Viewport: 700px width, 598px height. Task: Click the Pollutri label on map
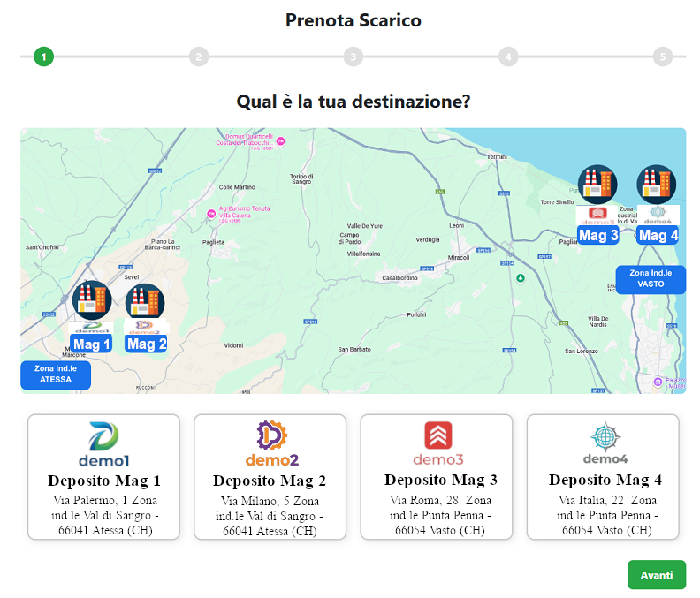click(x=416, y=314)
